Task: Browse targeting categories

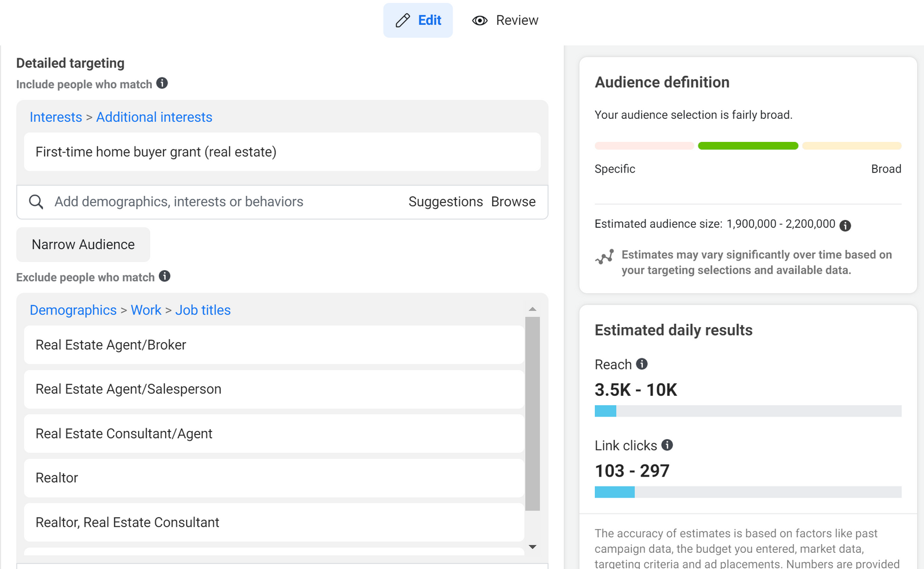Action: [x=513, y=202]
